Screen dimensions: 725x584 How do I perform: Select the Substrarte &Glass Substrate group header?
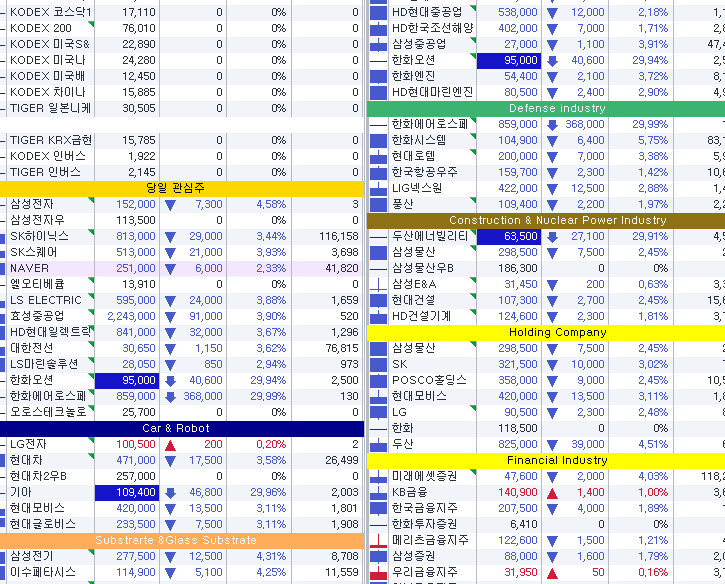[x=182, y=541]
